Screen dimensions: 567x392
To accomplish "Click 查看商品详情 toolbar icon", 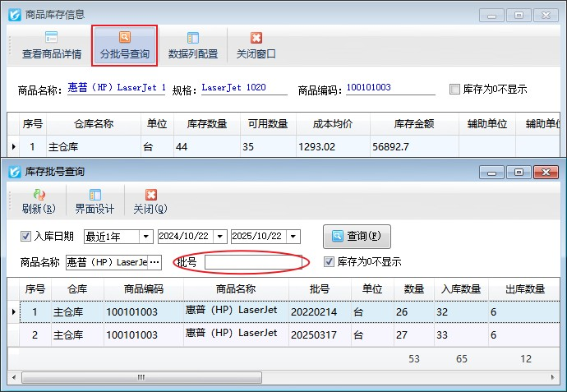I will [x=51, y=38].
